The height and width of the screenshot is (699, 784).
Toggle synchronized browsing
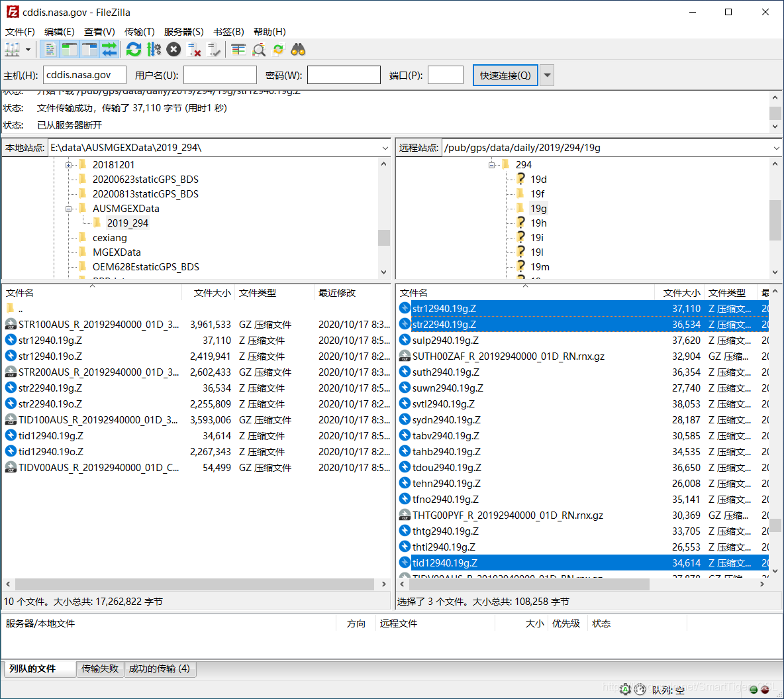click(278, 50)
